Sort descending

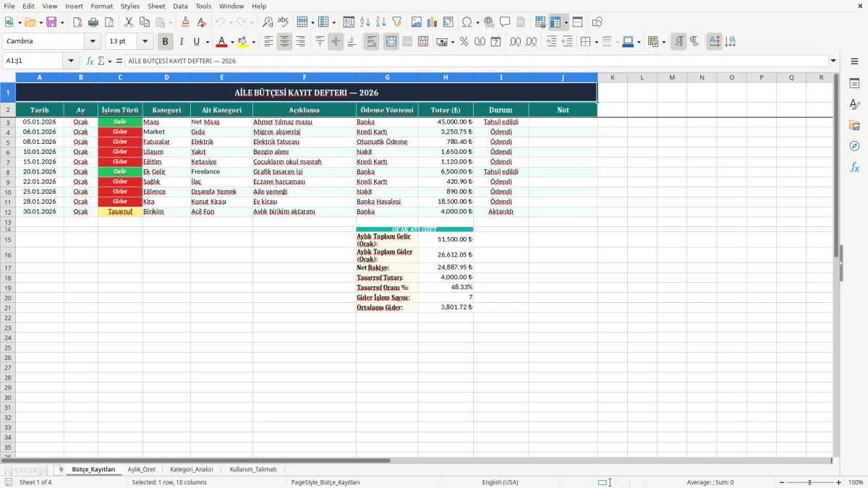(x=380, y=22)
